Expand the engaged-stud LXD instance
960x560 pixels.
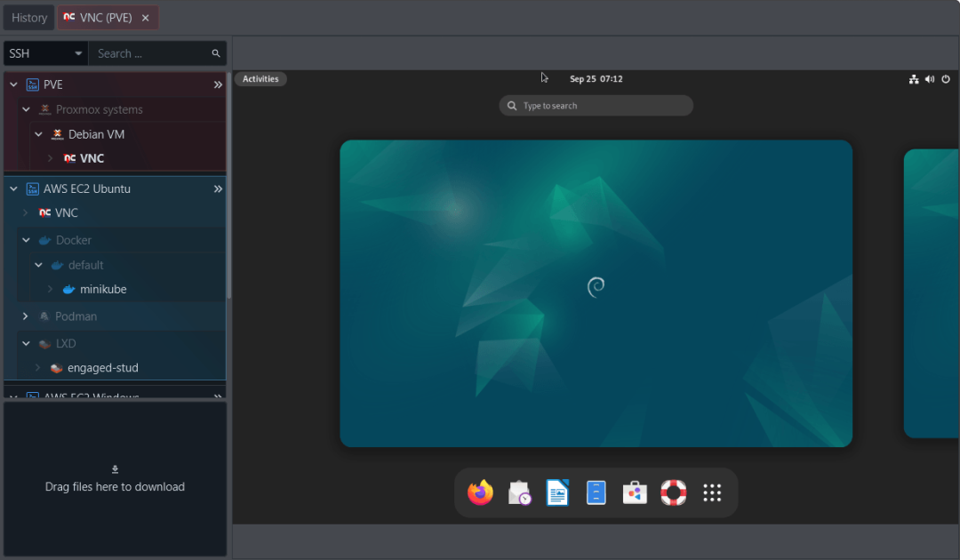click(38, 367)
